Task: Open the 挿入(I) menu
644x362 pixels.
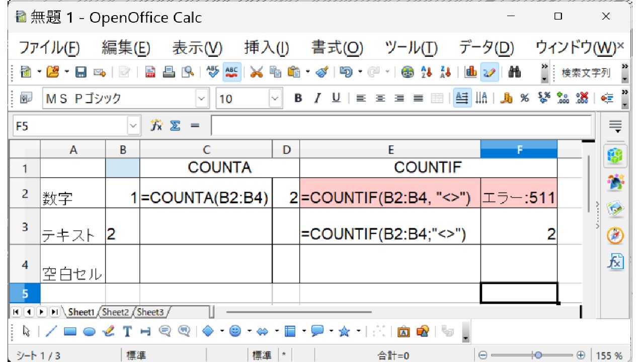Action: [266, 48]
